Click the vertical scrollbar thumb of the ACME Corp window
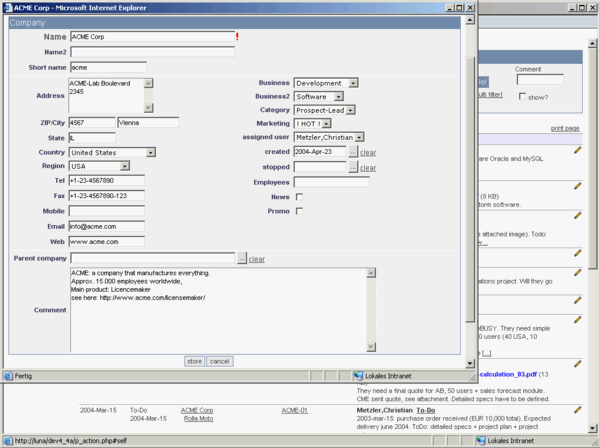This screenshot has width=600, height=448. pos(470,189)
